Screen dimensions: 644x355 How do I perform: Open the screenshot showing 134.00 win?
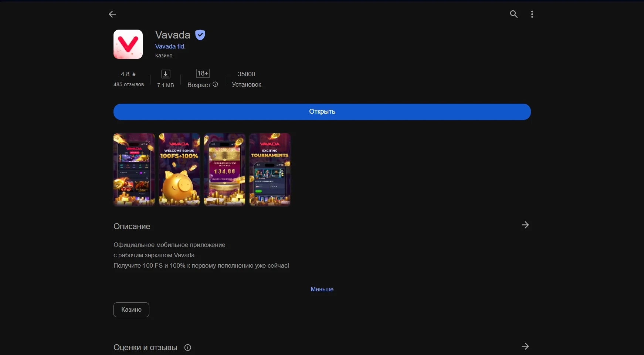pos(224,170)
